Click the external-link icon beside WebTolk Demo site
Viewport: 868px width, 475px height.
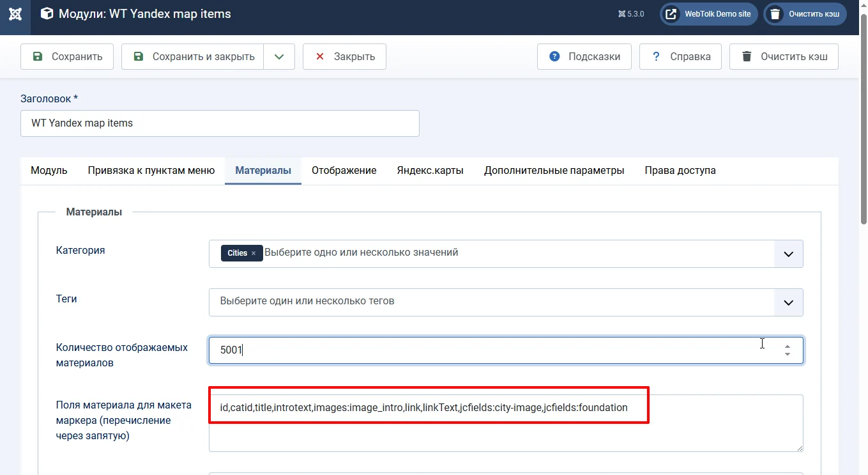(x=671, y=14)
